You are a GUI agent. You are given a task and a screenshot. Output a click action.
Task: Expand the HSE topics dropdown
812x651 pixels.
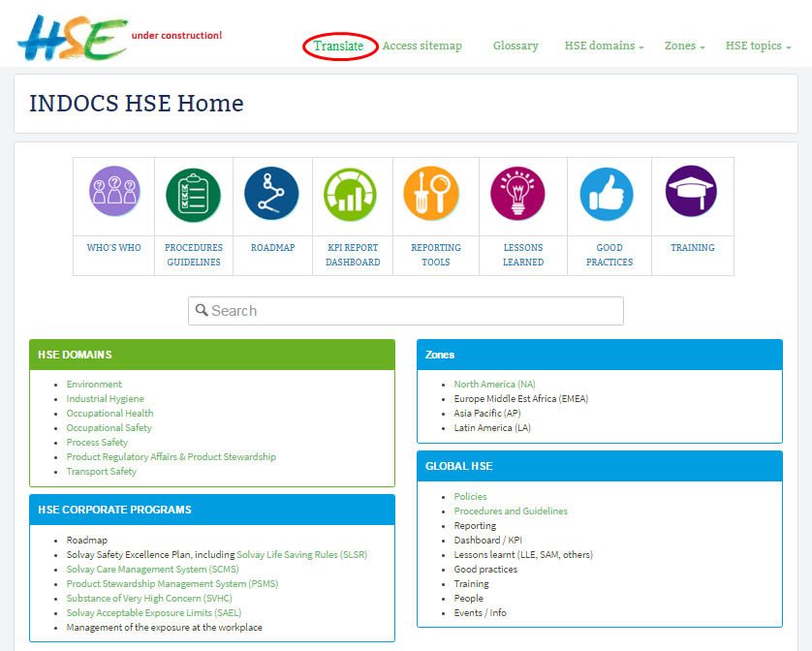pos(758,46)
